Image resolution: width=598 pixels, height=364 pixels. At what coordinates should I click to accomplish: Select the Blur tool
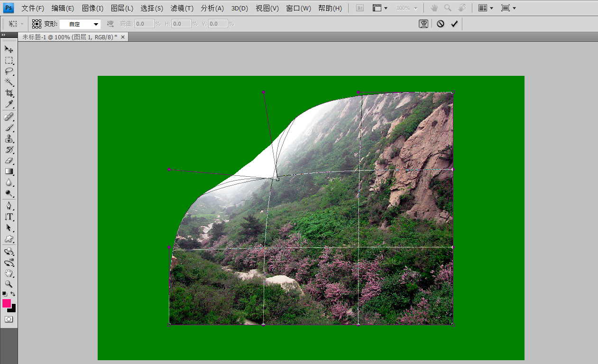tap(9, 182)
